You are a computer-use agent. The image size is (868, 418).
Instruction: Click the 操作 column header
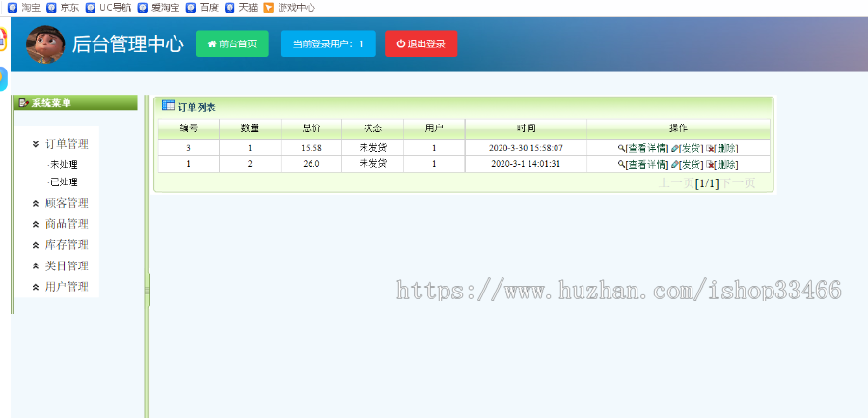[x=679, y=128]
